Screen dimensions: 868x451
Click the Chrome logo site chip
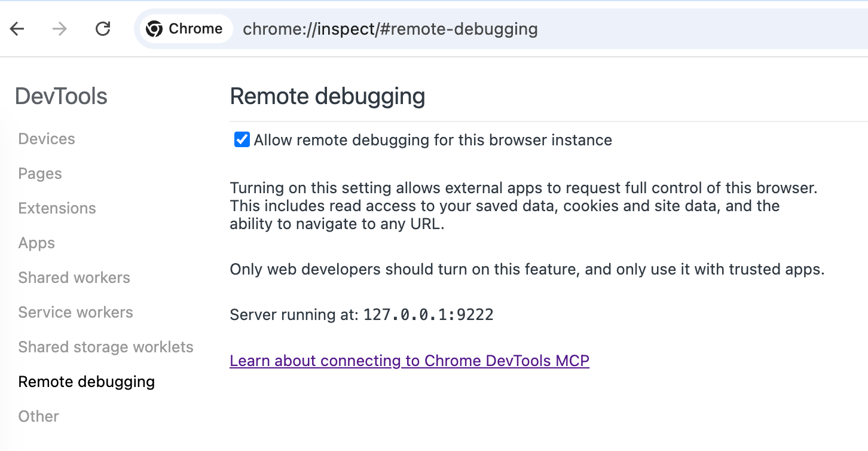click(x=185, y=29)
